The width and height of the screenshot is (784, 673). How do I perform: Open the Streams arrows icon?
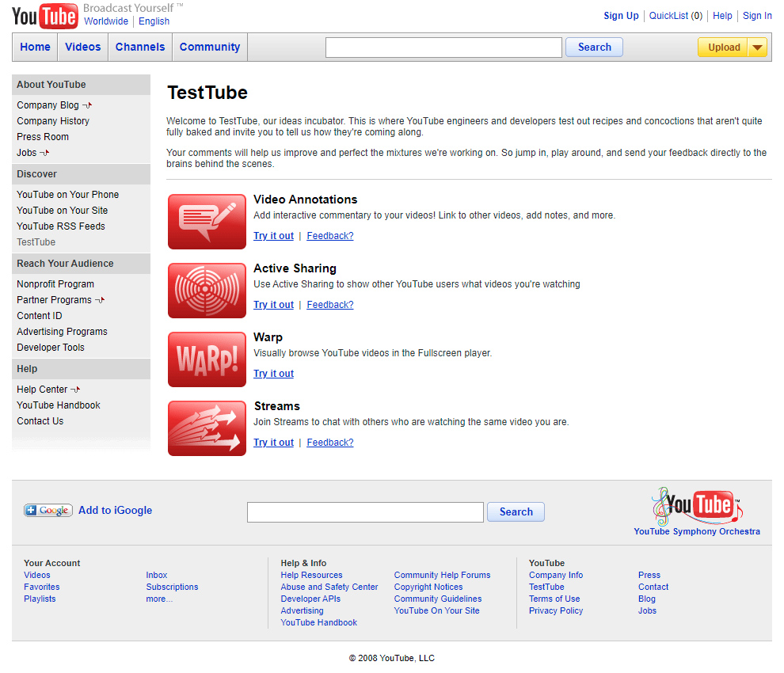tap(207, 428)
